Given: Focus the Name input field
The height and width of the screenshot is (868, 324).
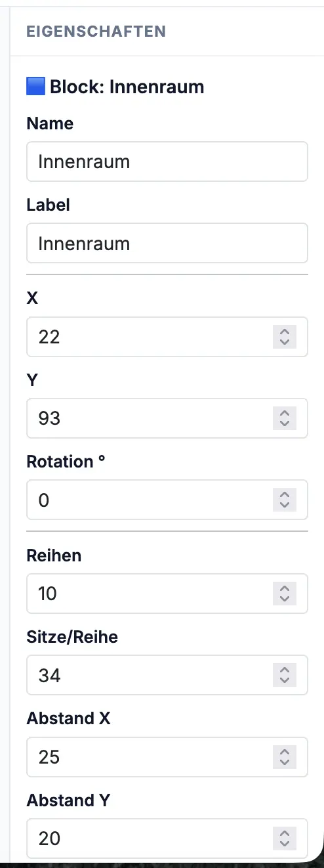Looking at the screenshot, I should (x=167, y=162).
